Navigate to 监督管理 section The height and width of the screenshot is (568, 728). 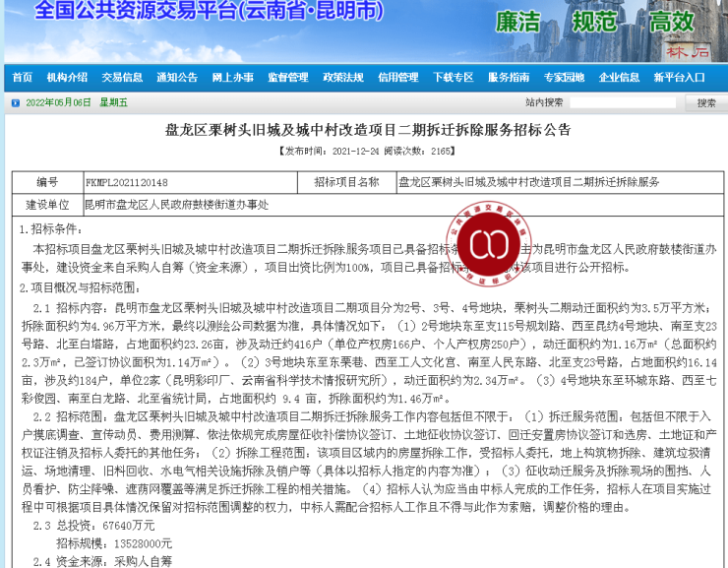click(288, 78)
